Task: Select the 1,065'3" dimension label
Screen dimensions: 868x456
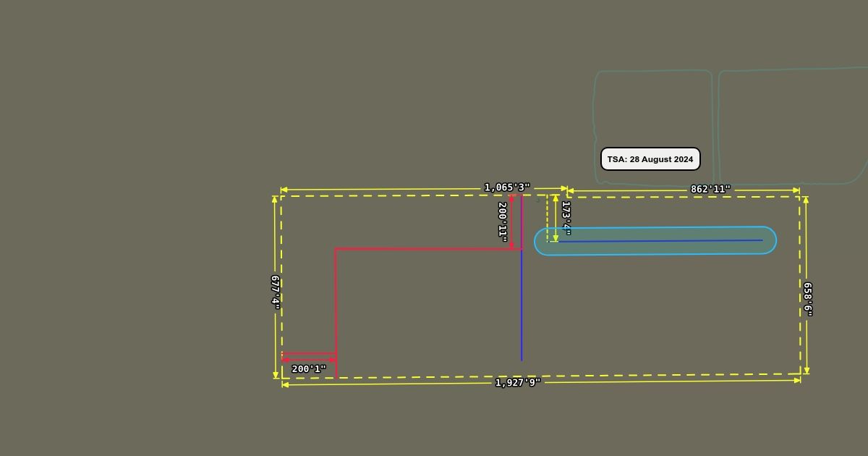Action: [x=506, y=187]
